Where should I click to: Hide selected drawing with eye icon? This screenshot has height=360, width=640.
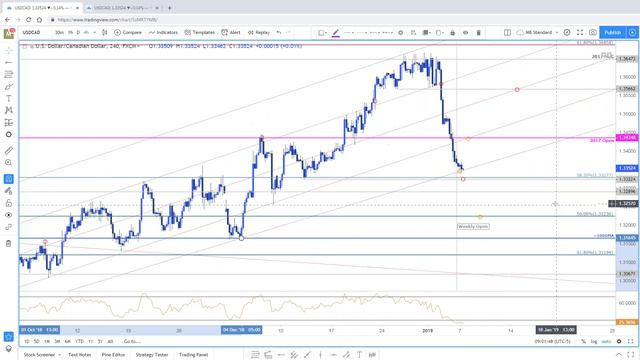(x=465, y=33)
